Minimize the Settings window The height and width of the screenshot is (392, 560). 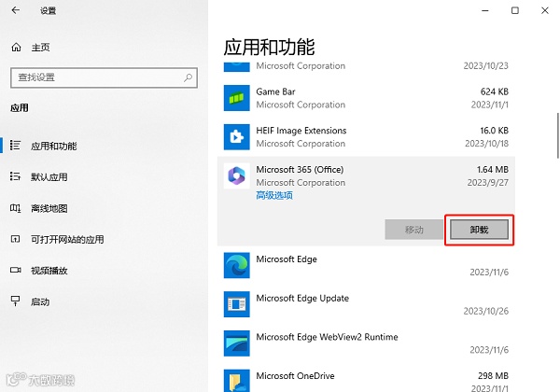pyautogui.click(x=485, y=10)
